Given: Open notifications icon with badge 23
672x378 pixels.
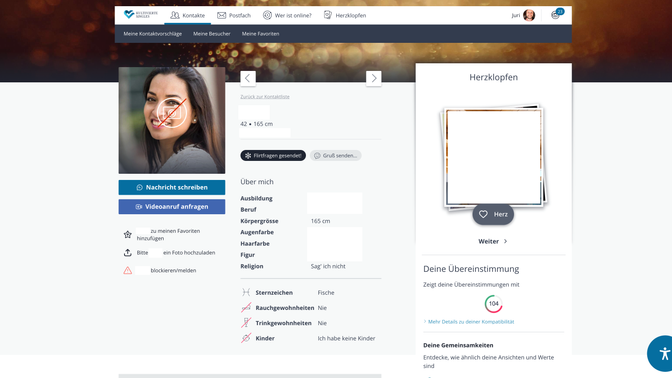Looking at the screenshot, I should pos(556,15).
